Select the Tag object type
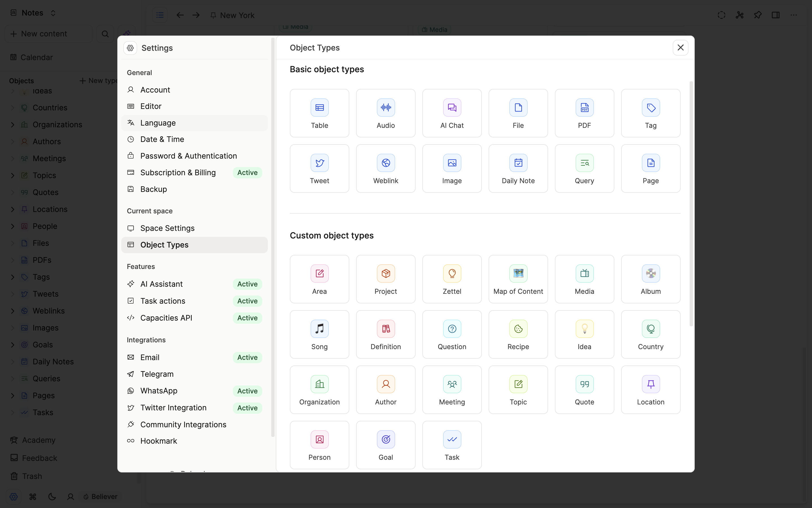 click(651, 113)
